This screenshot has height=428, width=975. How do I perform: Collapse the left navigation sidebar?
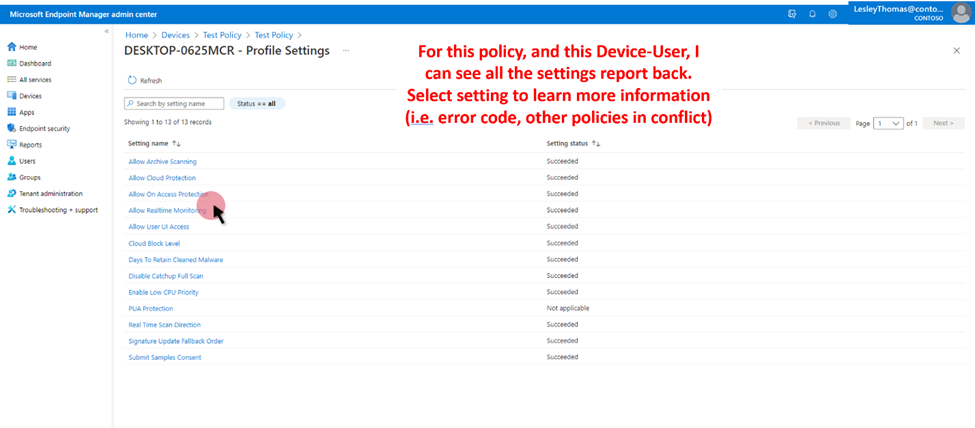pos(106,32)
